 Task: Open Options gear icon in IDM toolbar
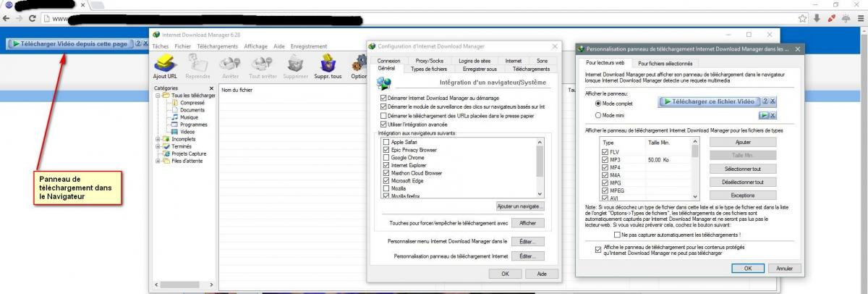tap(359, 67)
